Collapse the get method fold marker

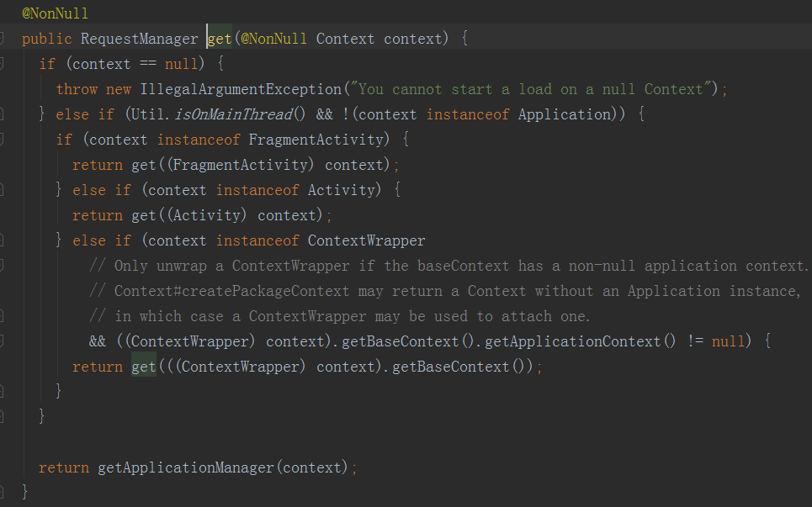tap(3, 39)
